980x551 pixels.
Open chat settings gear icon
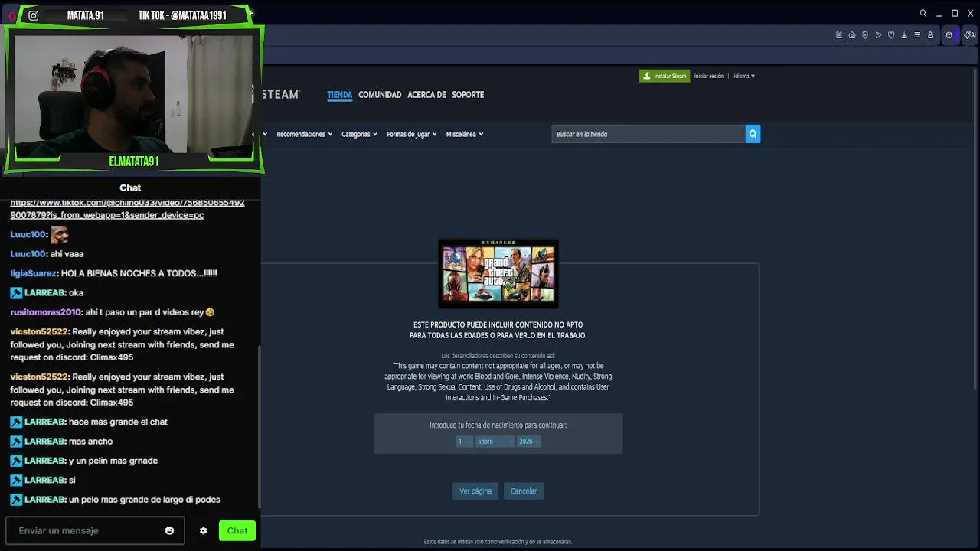click(x=203, y=530)
